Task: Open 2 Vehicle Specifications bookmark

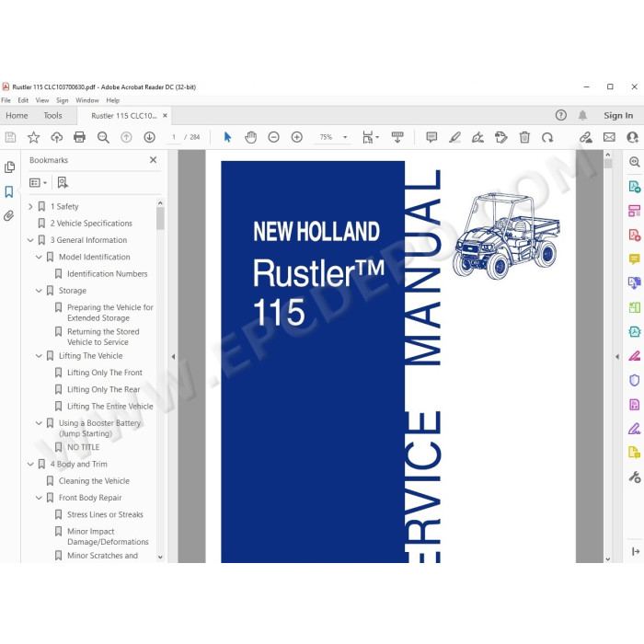Action: 91,223
